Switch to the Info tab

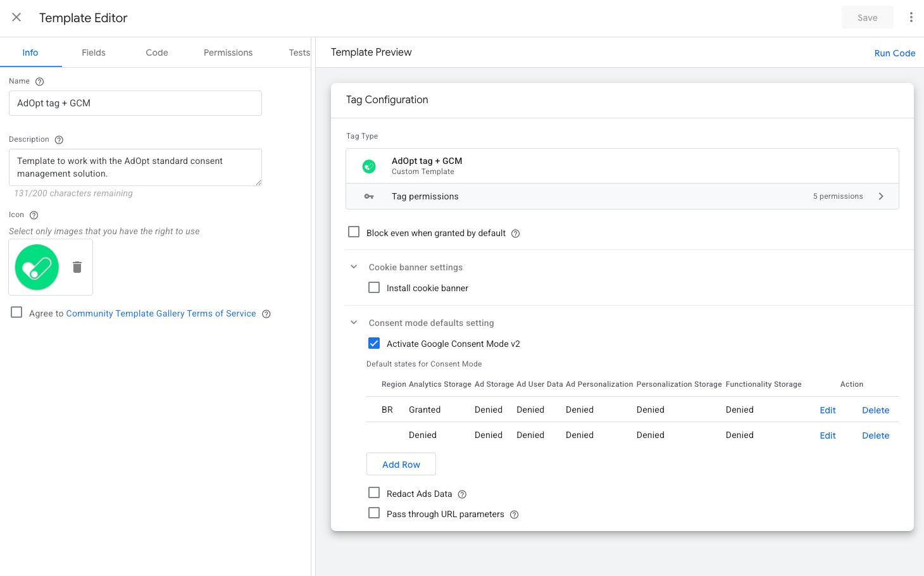(x=30, y=53)
